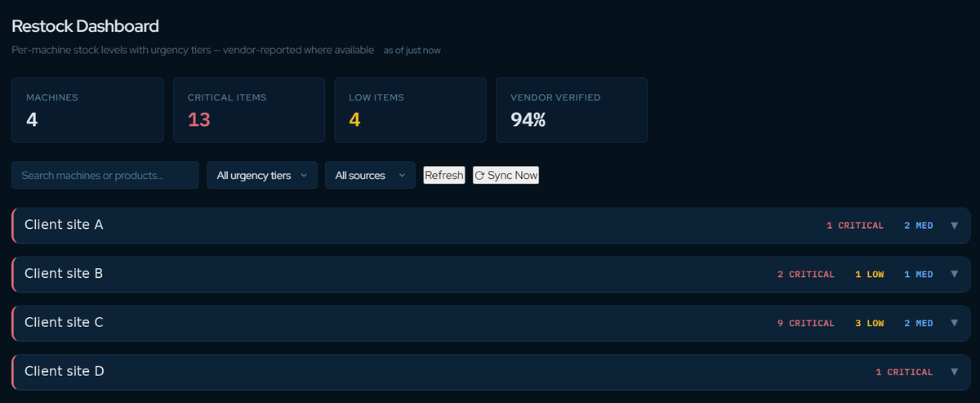
Task: Select the Client site D row title
Action: click(65, 372)
